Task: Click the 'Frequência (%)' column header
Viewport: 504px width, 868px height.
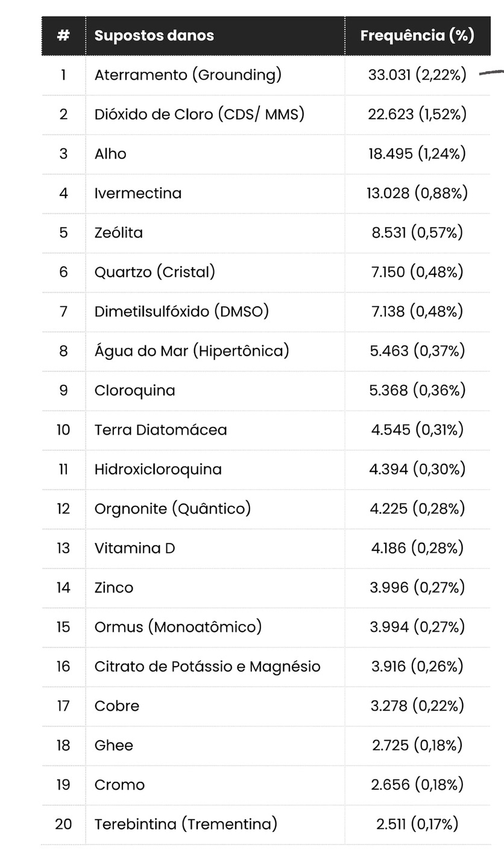Action: tap(417, 36)
